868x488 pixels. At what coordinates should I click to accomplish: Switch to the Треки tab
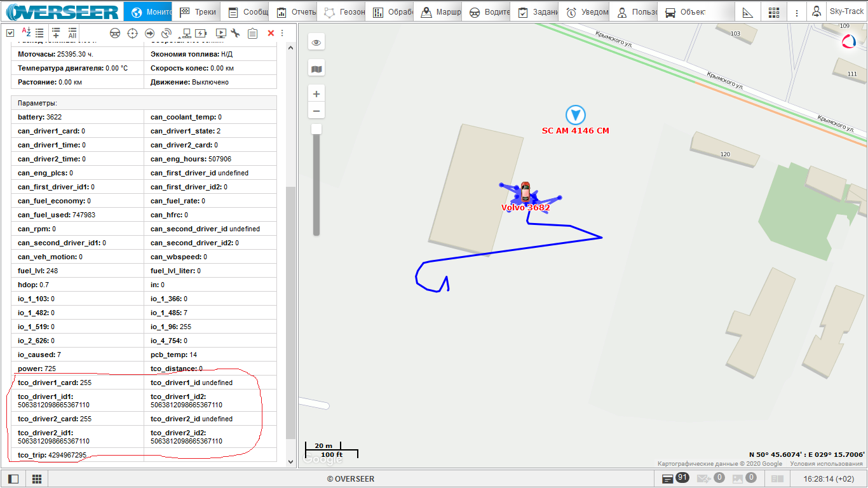(x=198, y=12)
